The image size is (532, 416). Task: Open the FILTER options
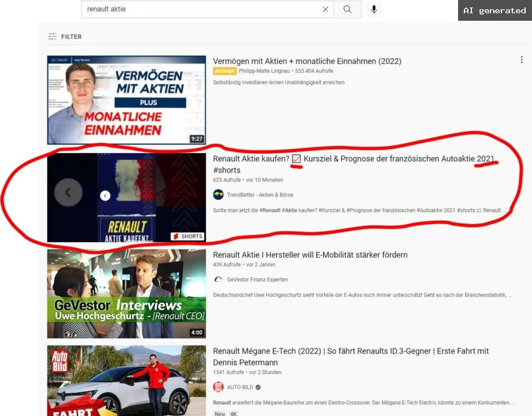[65, 36]
